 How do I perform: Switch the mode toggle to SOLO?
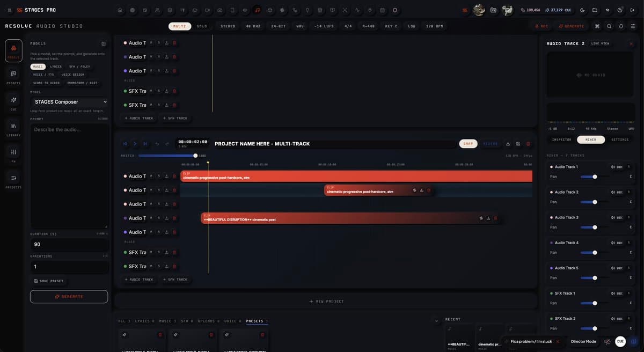[202, 26]
